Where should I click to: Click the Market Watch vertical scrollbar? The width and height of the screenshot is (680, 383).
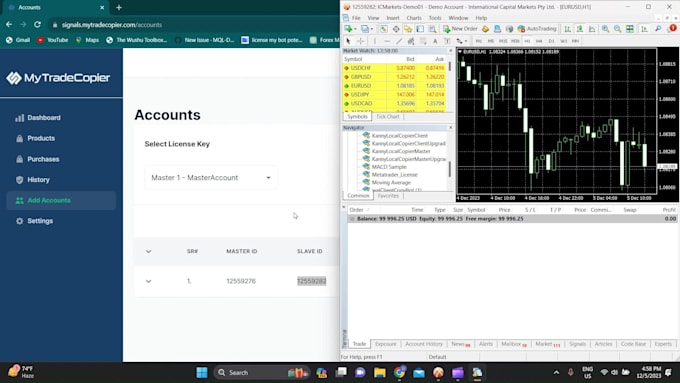click(x=450, y=66)
